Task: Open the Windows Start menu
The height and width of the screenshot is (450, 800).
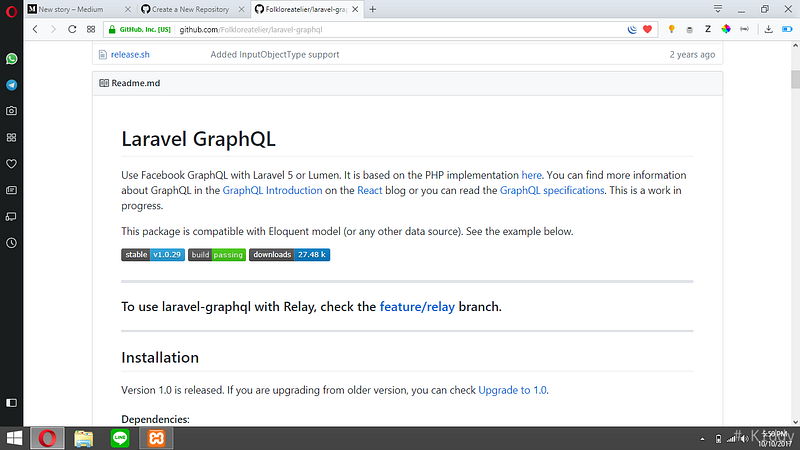Action: tap(14, 438)
